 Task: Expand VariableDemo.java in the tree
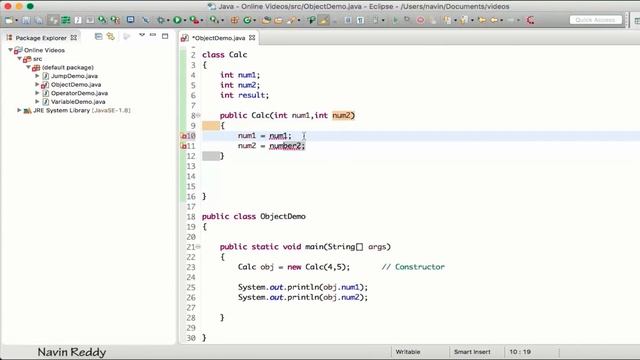[x=37, y=102]
